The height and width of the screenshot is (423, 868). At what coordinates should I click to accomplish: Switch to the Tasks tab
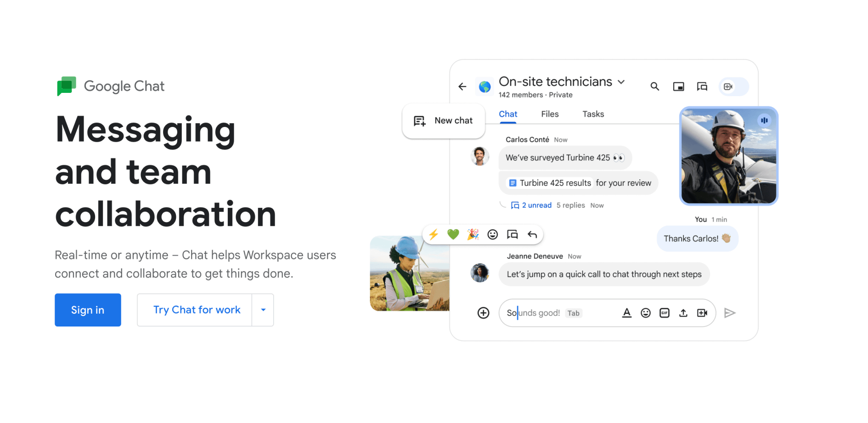coord(593,114)
